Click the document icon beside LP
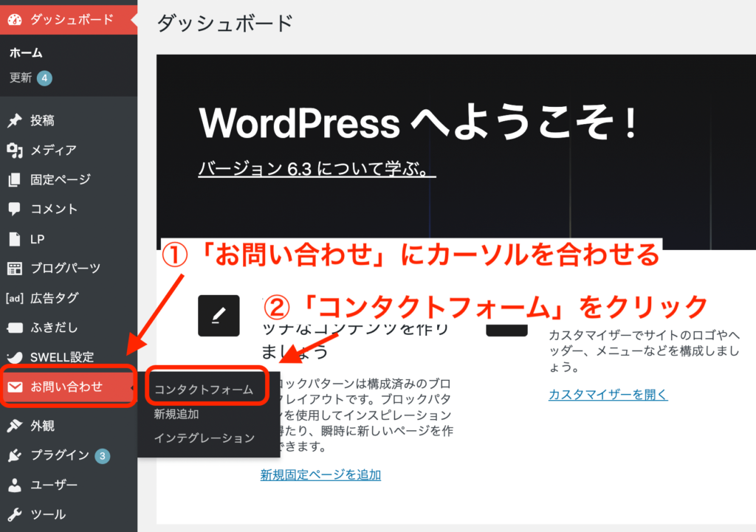 tap(15, 239)
